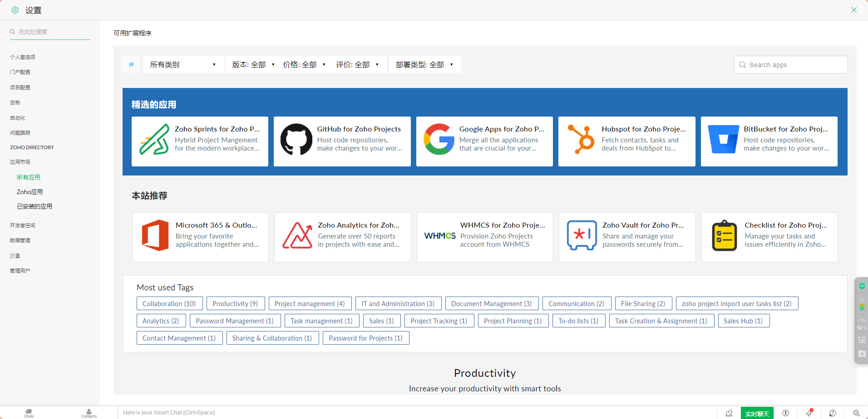This screenshot has height=419, width=868.
Task: Filter by Document Management (3) tag
Action: point(492,303)
